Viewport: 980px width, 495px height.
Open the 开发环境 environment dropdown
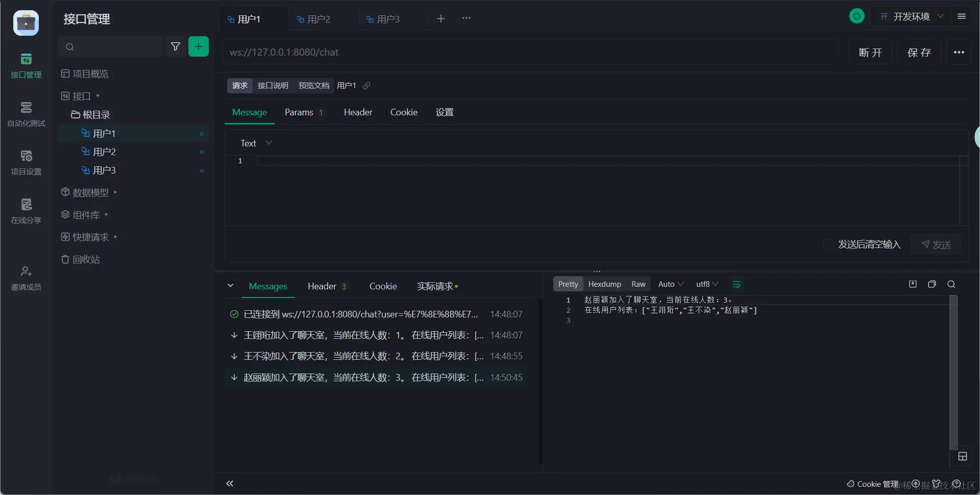tap(912, 17)
